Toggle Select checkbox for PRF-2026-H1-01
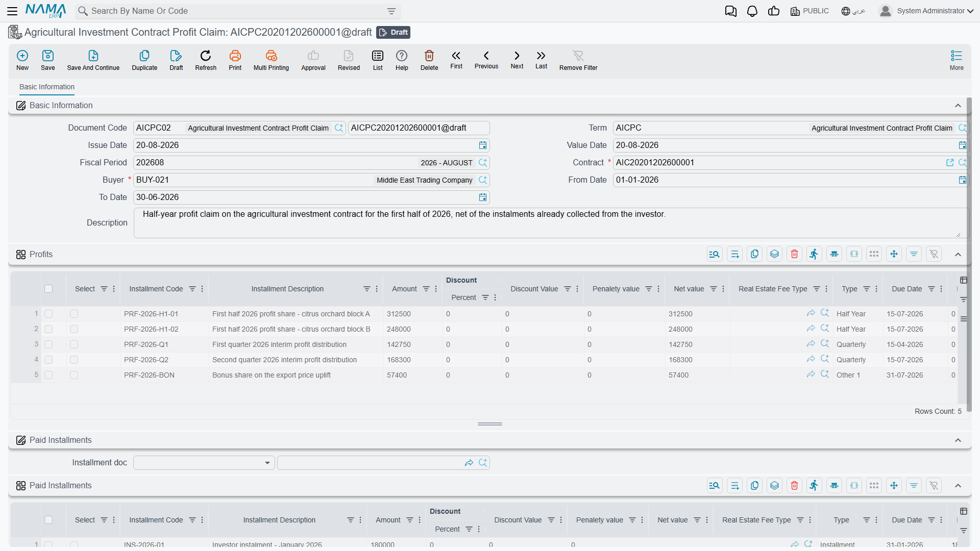980x551 pixels. click(x=74, y=314)
